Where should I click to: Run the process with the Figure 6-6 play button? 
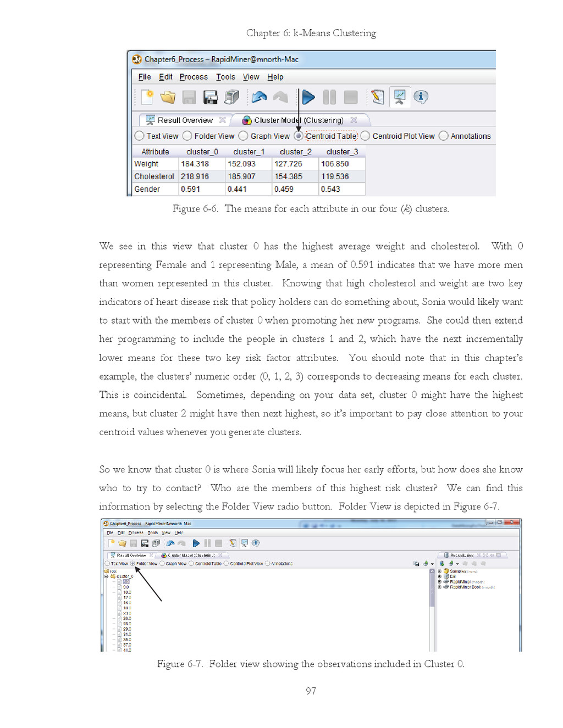tap(308, 97)
